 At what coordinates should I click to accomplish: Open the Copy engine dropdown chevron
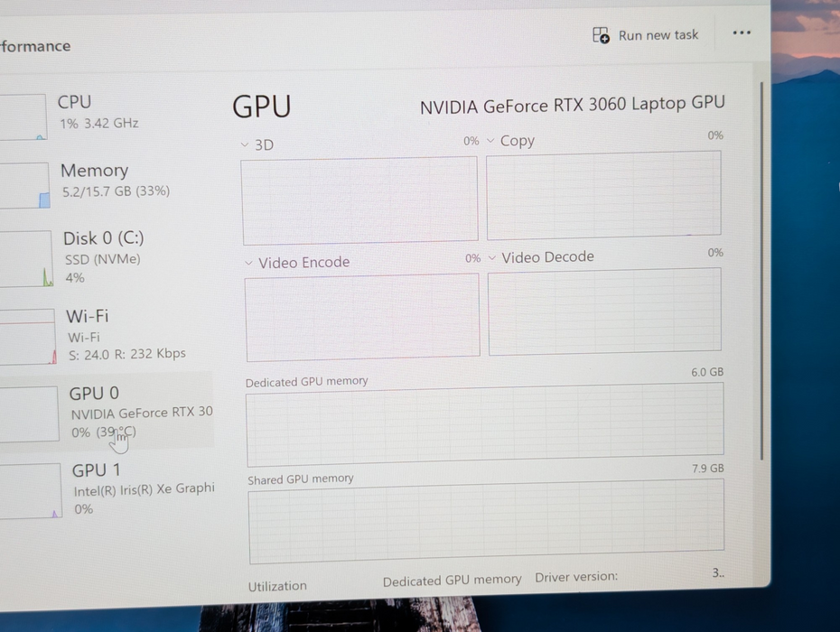point(490,141)
